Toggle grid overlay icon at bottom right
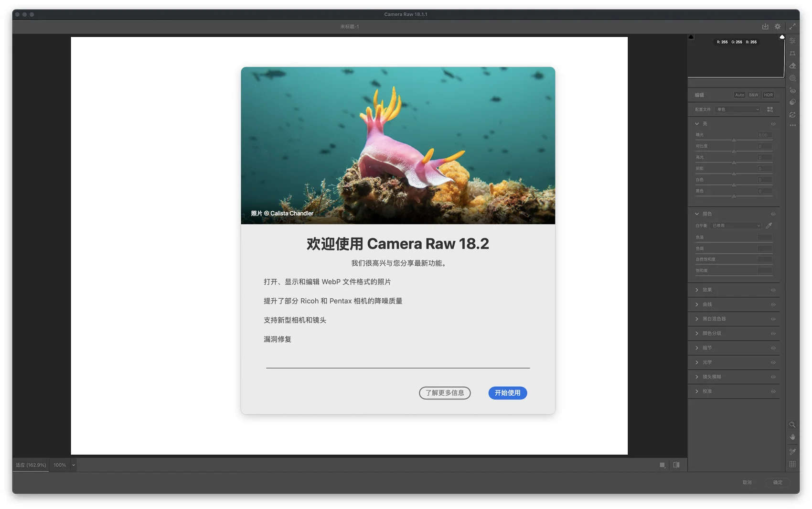This screenshot has width=812, height=509. click(x=792, y=464)
